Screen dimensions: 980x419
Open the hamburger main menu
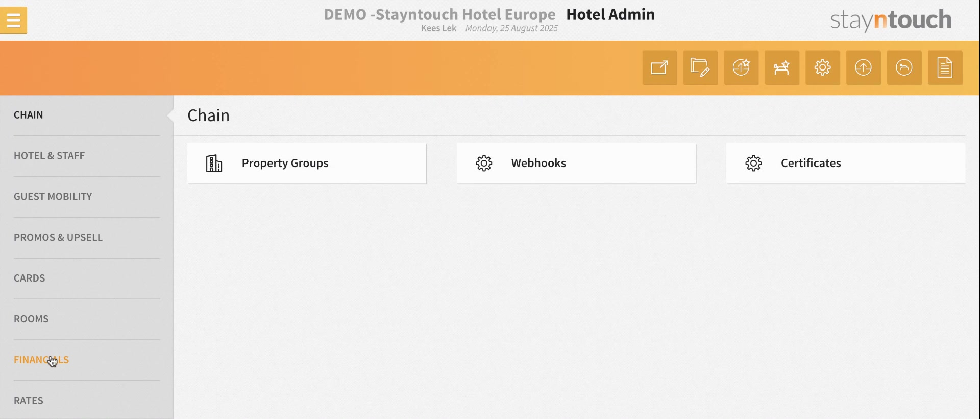click(x=14, y=20)
